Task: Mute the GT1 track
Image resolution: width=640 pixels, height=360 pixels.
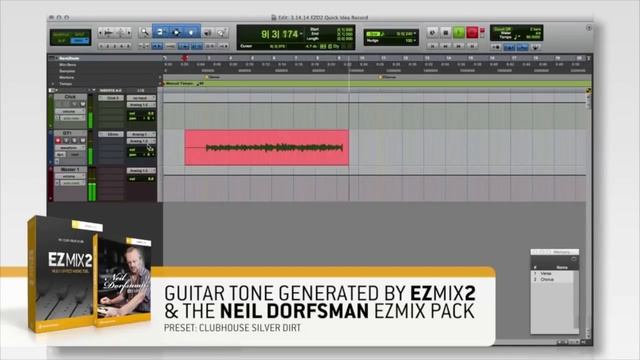Action: coord(82,140)
